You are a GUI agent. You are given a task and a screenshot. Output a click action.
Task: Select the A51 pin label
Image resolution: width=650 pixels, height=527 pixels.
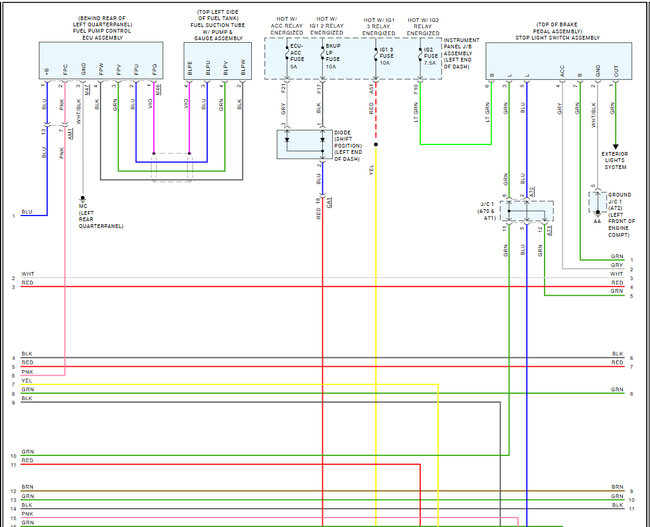(x=371, y=89)
